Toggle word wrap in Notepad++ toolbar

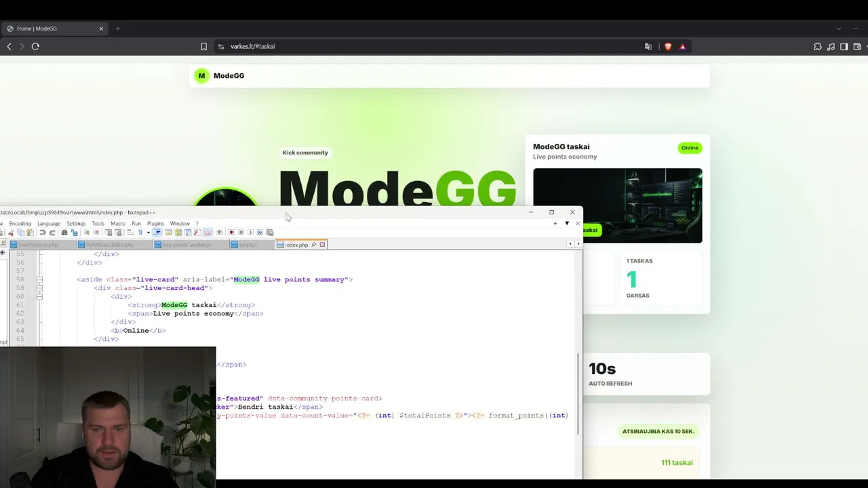click(130, 232)
